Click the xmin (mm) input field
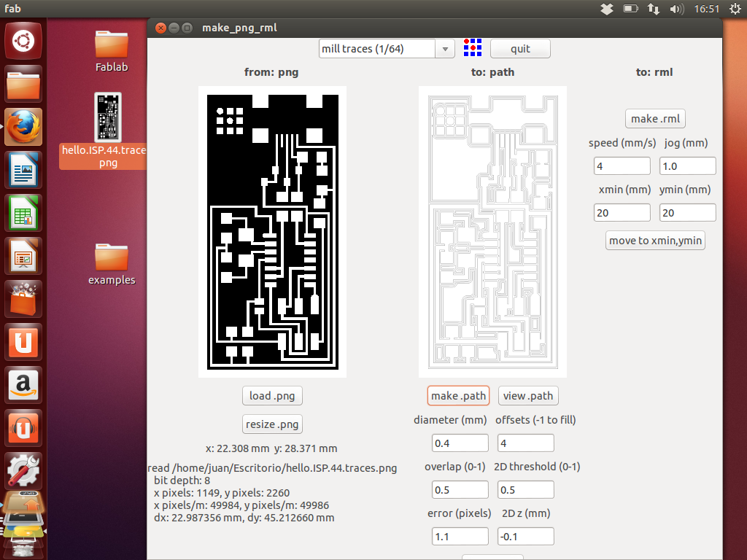Screen dimensions: 747x560 622,213
